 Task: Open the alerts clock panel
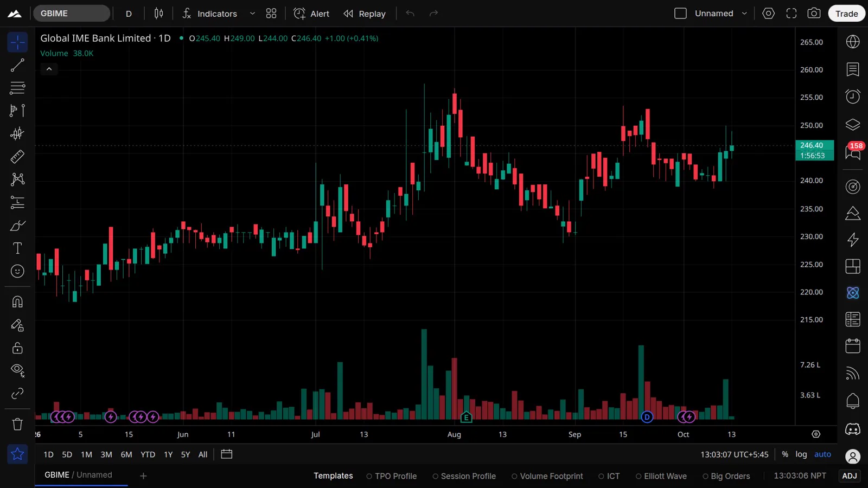(x=853, y=97)
